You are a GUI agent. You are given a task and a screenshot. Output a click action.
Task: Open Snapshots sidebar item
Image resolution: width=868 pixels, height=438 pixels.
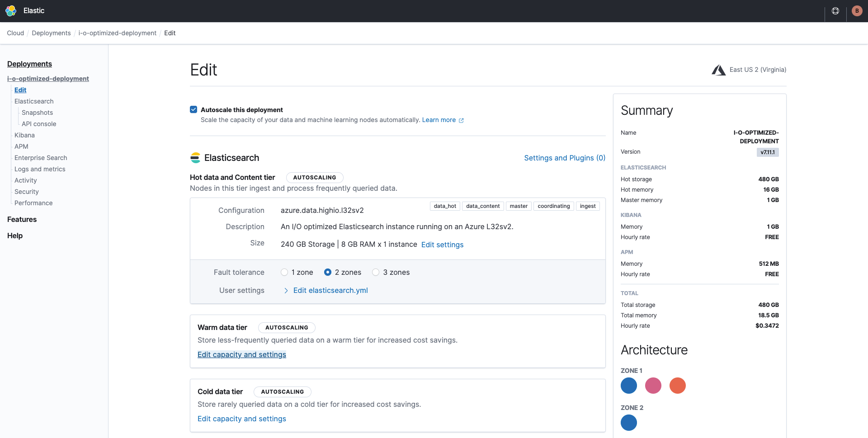click(x=37, y=113)
